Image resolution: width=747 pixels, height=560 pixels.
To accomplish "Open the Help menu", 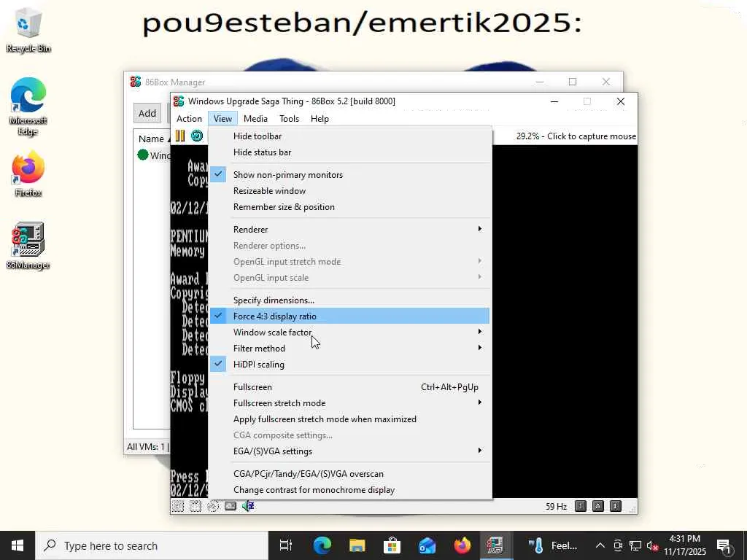I will [x=320, y=119].
